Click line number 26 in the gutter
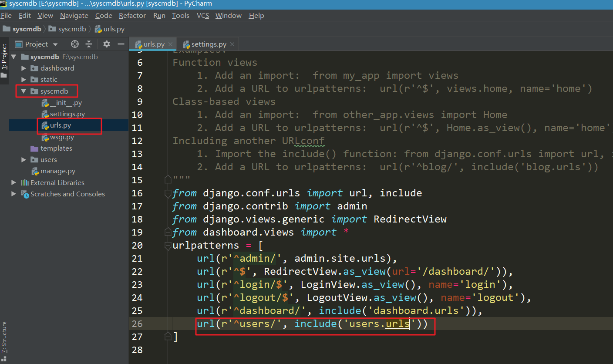613x364 pixels. tap(137, 324)
